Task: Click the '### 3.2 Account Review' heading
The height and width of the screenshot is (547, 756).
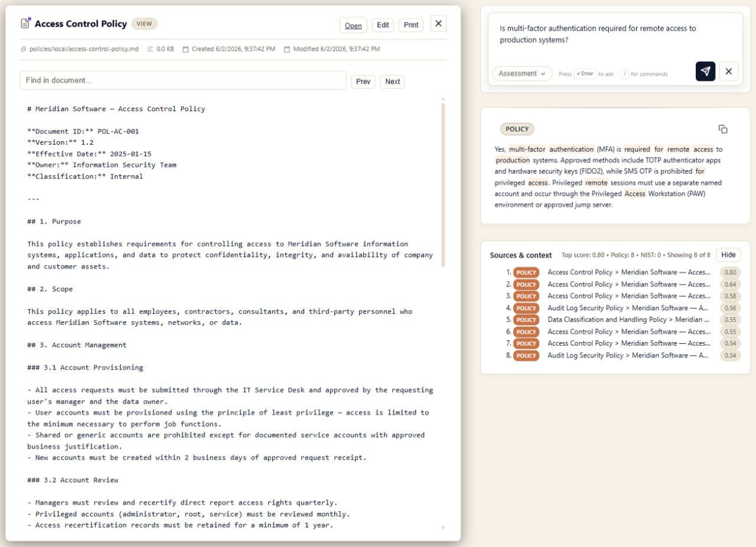Action: [73, 480]
